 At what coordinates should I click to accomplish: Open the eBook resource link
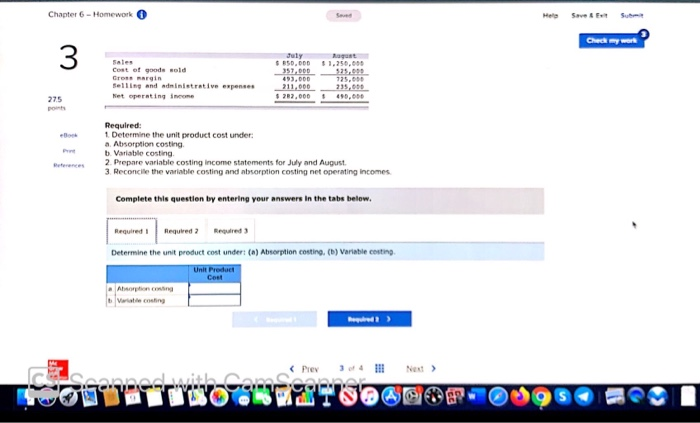coord(69,135)
